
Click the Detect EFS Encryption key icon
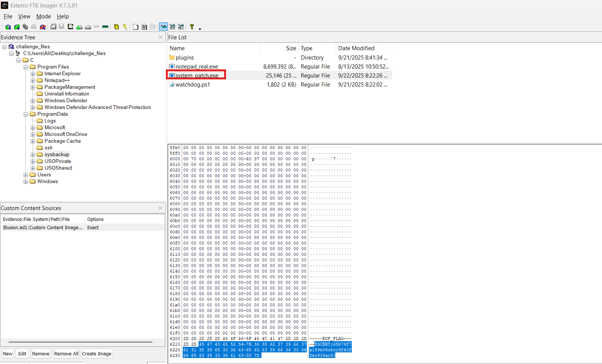(x=125, y=27)
